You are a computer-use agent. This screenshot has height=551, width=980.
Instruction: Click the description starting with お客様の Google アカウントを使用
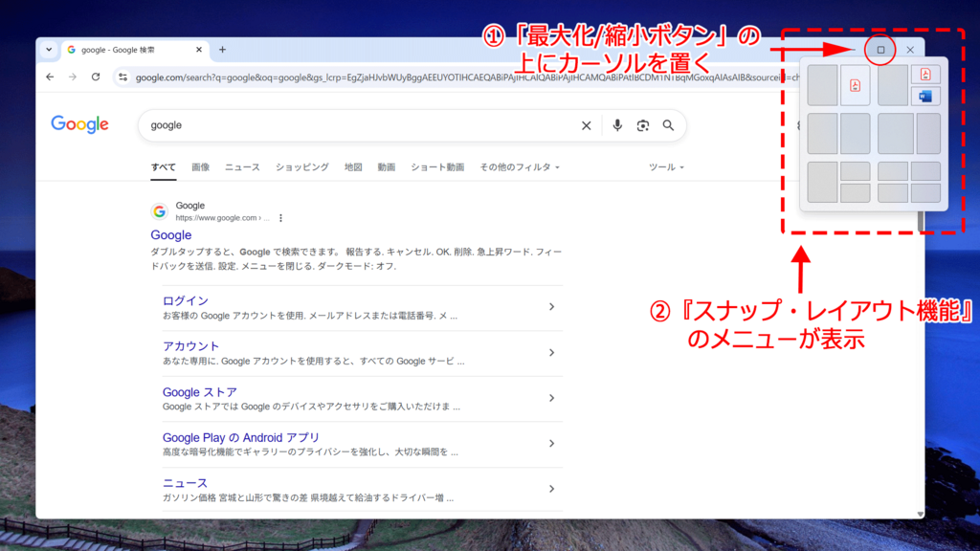[x=310, y=316]
